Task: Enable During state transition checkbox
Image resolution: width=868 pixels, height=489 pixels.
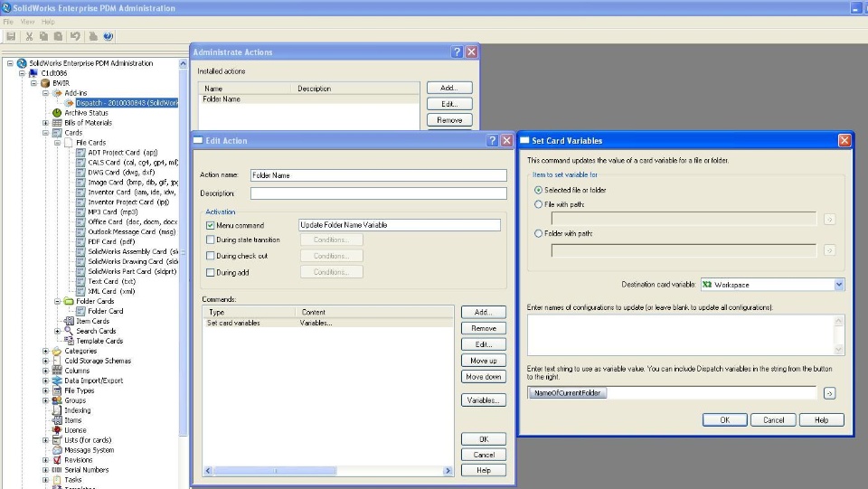Action: (210, 240)
